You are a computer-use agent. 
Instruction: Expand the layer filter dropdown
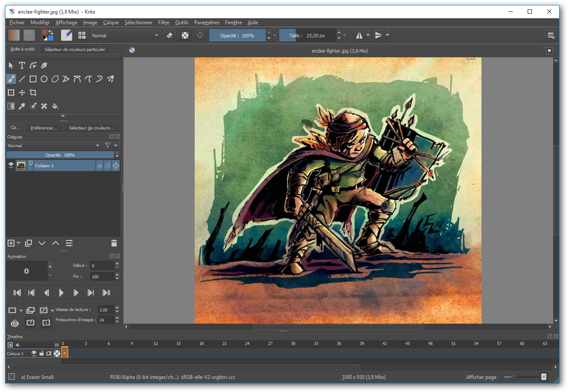pos(111,146)
